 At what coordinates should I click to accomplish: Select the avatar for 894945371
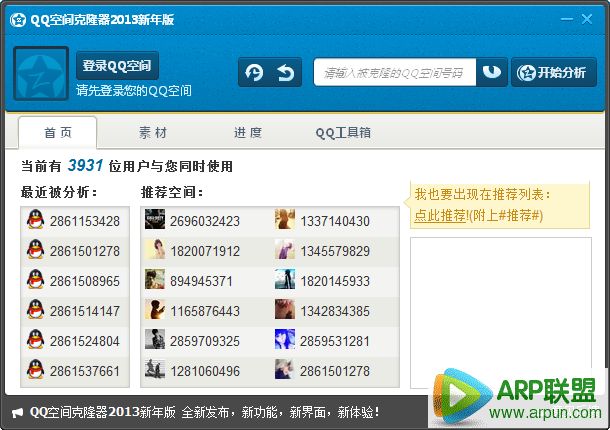[x=155, y=279]
